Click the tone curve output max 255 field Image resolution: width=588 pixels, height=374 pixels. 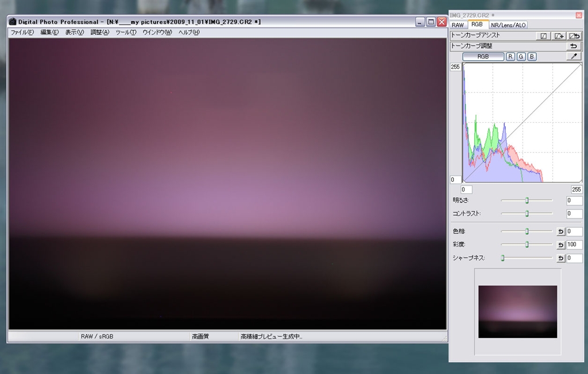coord(455,67)
